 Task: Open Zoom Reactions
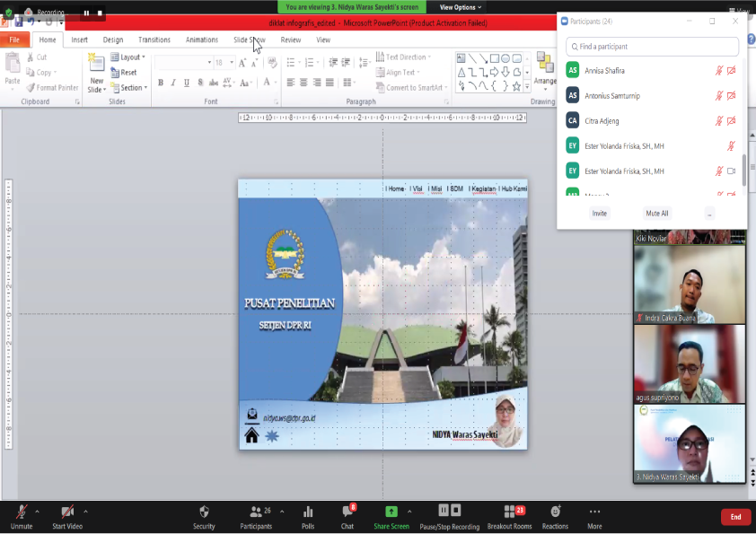(x=555, y=517)
